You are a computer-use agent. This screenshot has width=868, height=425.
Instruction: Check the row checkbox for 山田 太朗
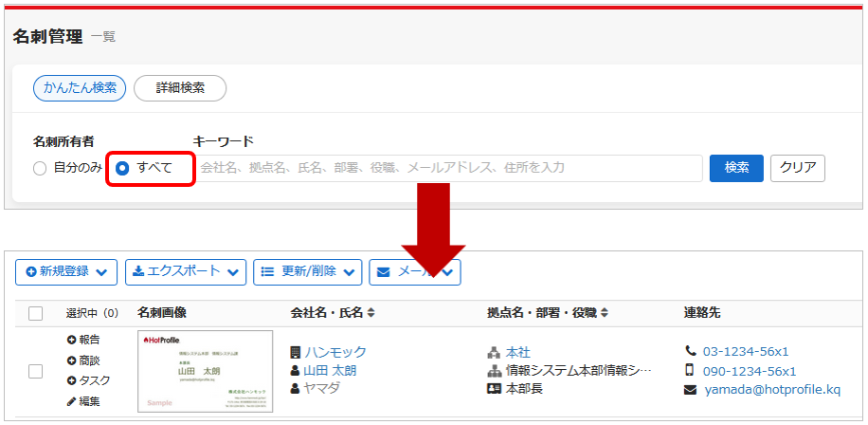[x=36, y=371]
